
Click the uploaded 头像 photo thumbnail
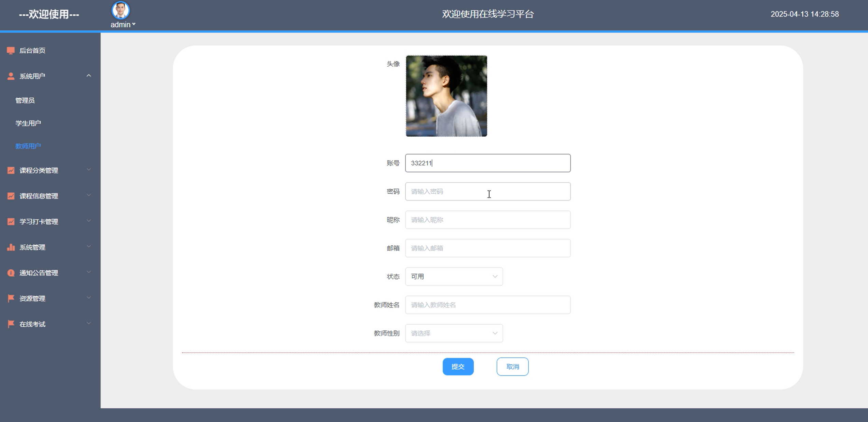pyautogui.click(x=446, y=96)
